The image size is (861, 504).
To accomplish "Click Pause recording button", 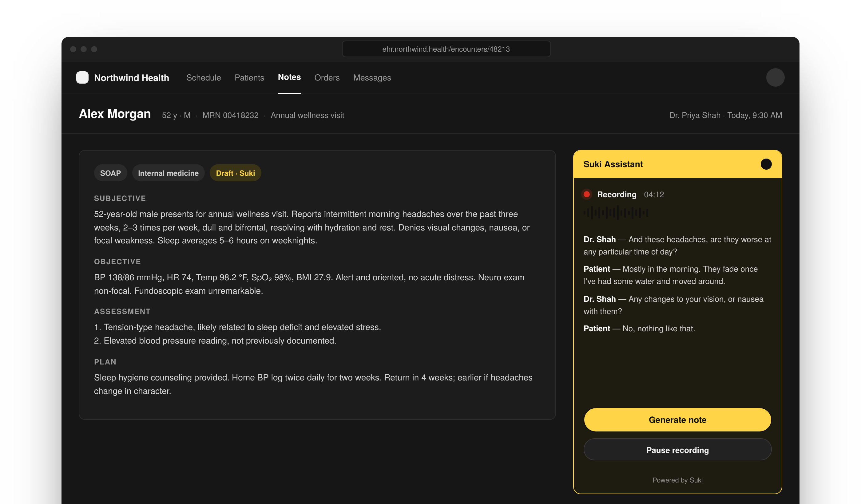I will pos(677,450).
